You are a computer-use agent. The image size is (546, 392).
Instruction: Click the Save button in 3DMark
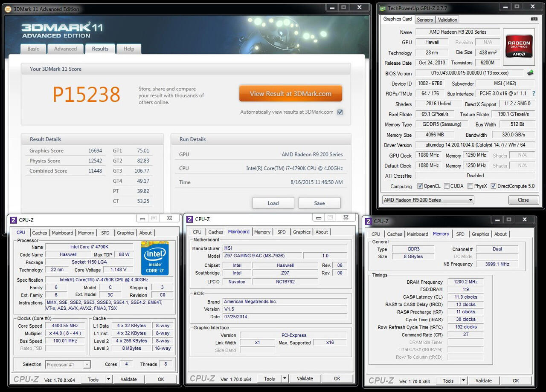click(319, 203)
